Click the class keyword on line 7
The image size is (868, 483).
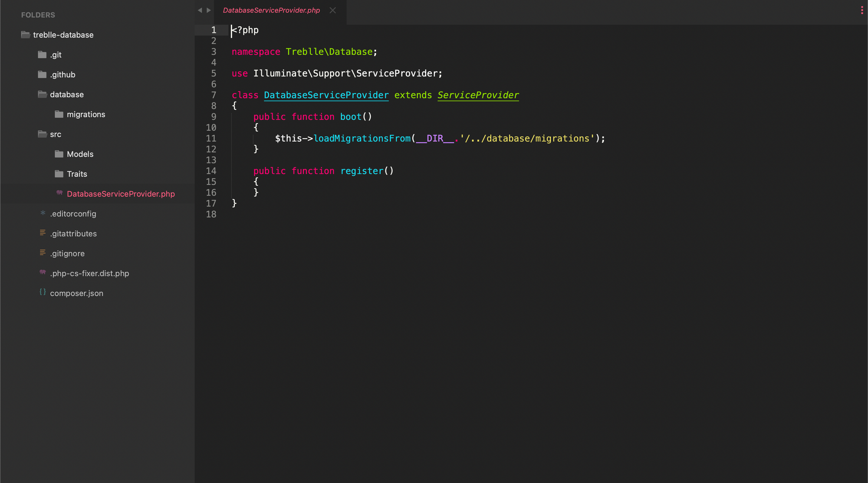tap(245, 95)
